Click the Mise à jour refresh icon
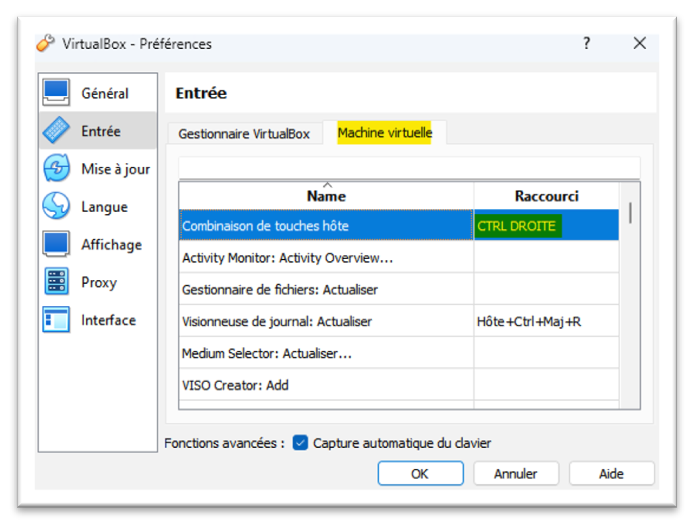The image size is (697, 528). [x=56, y=168]
